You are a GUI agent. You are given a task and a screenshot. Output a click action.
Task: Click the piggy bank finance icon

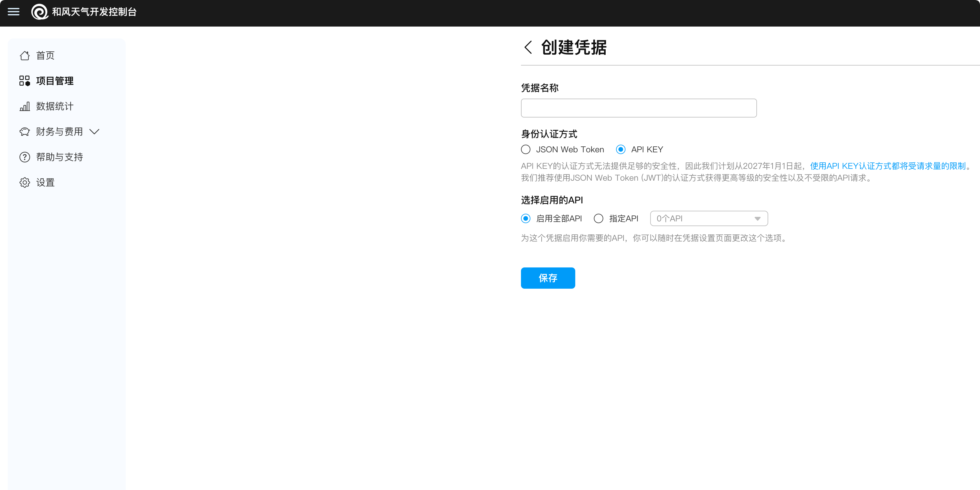click(x=25, y=132)
